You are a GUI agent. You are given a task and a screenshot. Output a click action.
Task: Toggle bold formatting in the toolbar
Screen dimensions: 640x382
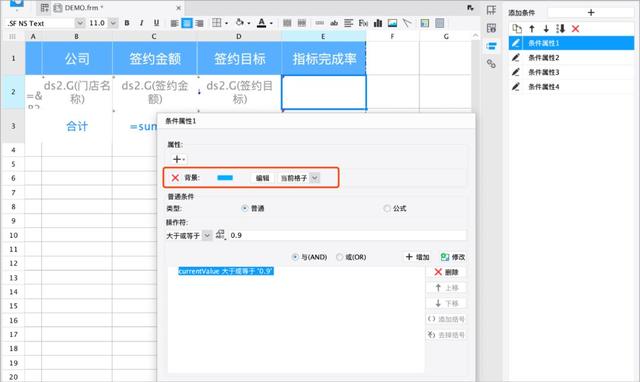coord(127,23)
